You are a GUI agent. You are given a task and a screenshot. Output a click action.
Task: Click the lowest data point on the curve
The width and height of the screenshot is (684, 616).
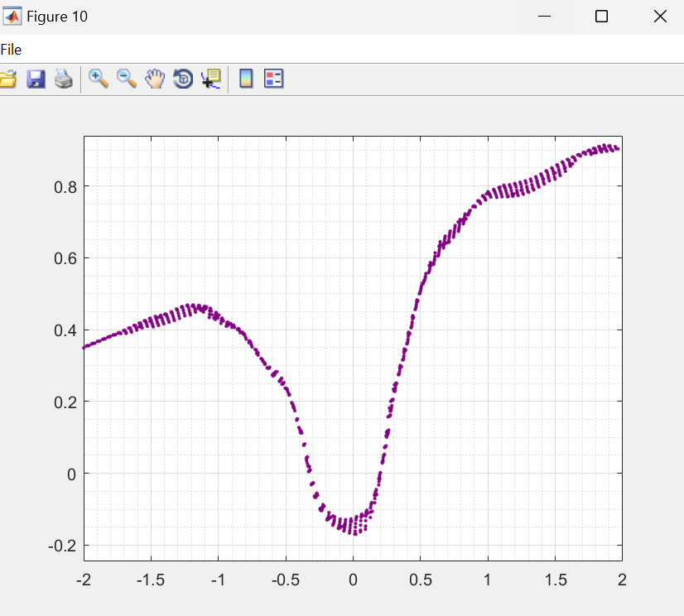click(355, 533)
